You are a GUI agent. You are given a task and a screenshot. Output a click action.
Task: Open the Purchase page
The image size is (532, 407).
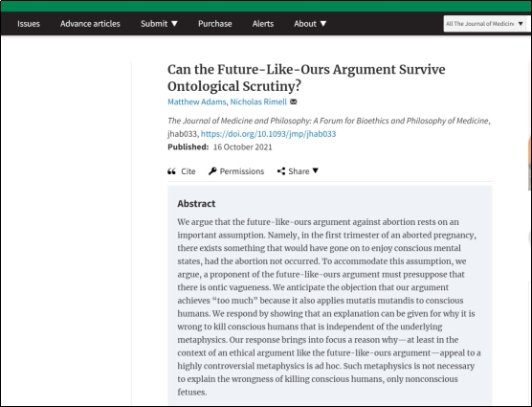coord(215,24)
